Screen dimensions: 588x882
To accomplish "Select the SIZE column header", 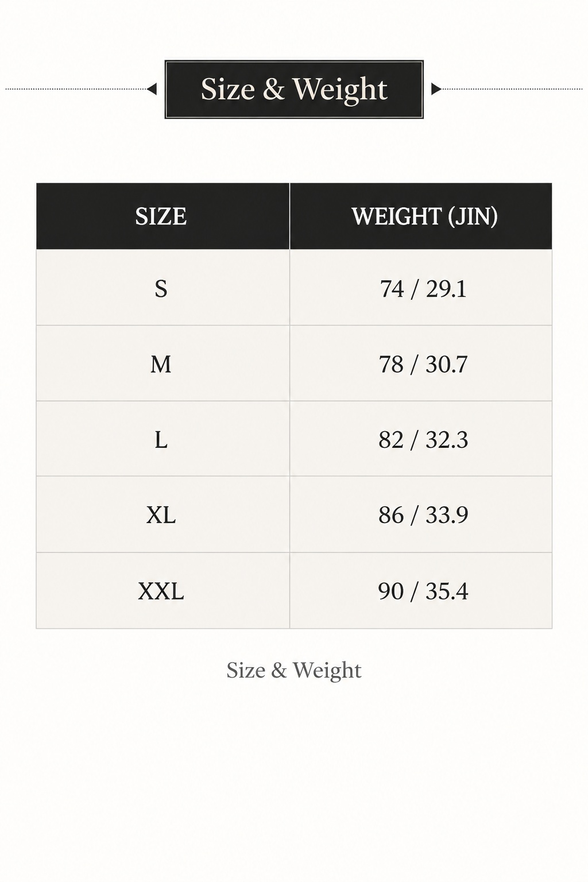I will [x=163, y=216].
